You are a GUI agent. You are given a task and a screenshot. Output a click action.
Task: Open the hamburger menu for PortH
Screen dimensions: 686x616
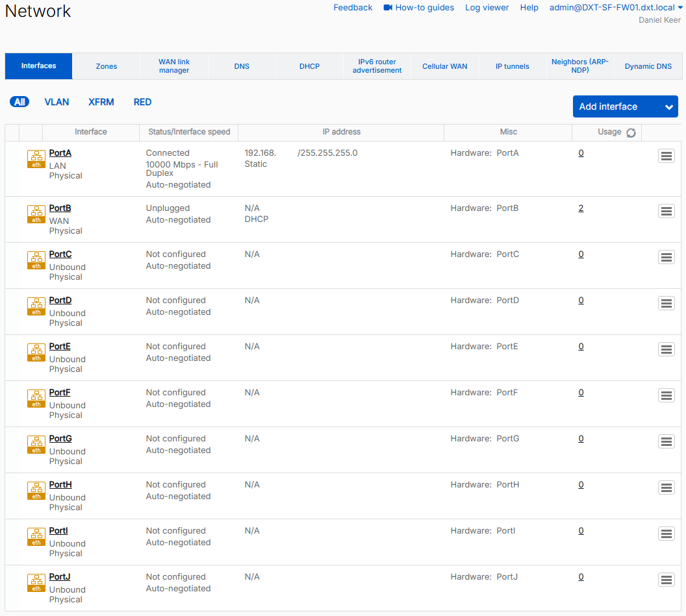click(x=667, y=487)
